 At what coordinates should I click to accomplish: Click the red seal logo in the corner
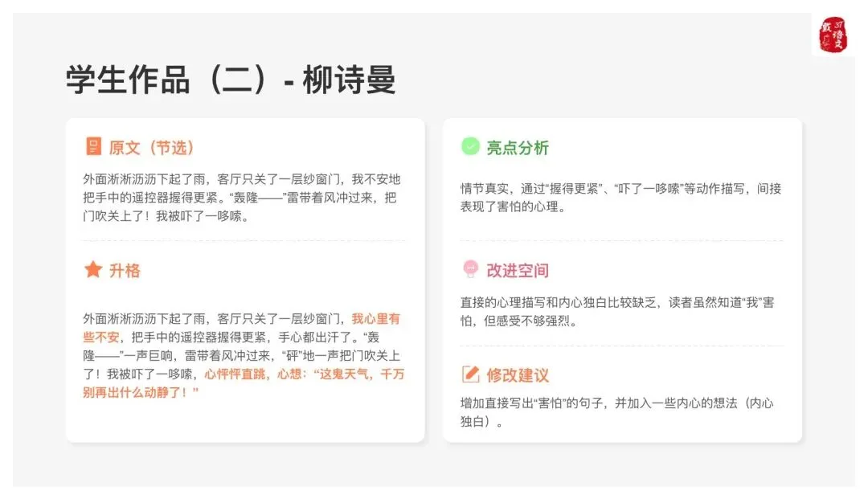click(x=833, y=35)
